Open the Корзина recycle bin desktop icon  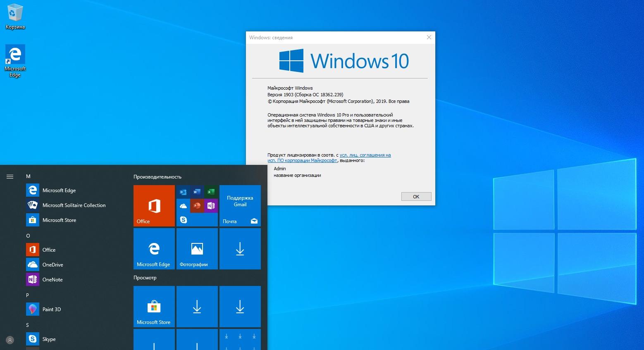pyautogui.click(x=15, y=17)
